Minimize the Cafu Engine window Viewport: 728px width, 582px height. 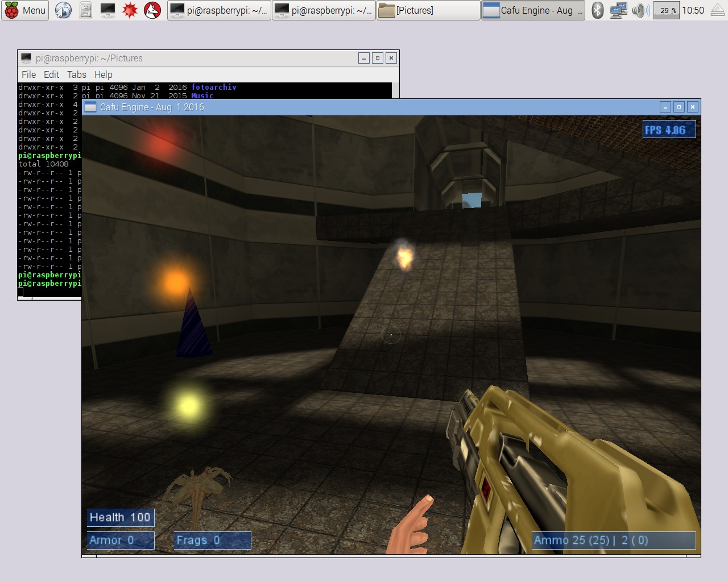click(665, 107)
